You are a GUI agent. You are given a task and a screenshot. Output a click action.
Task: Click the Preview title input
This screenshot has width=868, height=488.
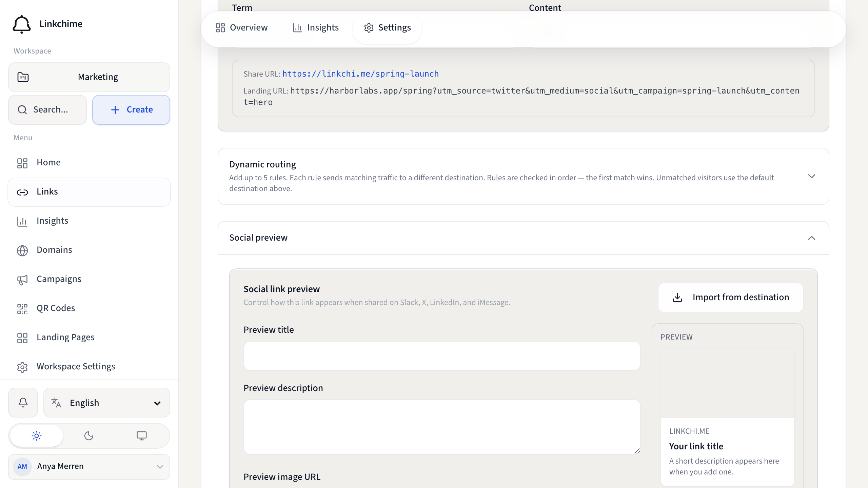click(442, 356)
